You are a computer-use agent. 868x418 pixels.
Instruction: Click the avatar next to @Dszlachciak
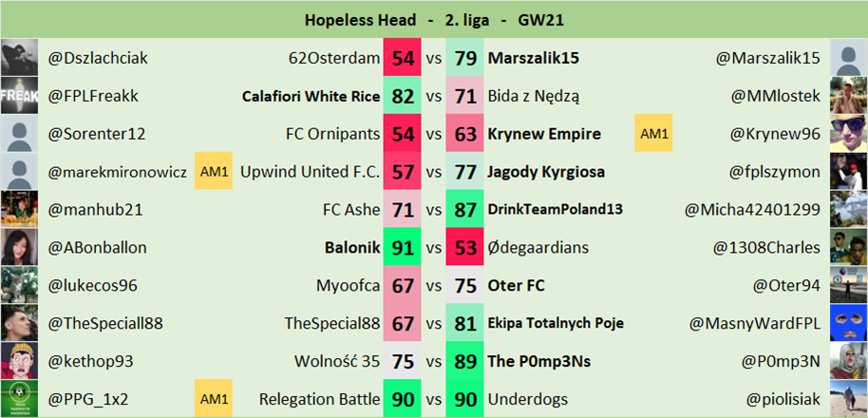click(19, 58)
